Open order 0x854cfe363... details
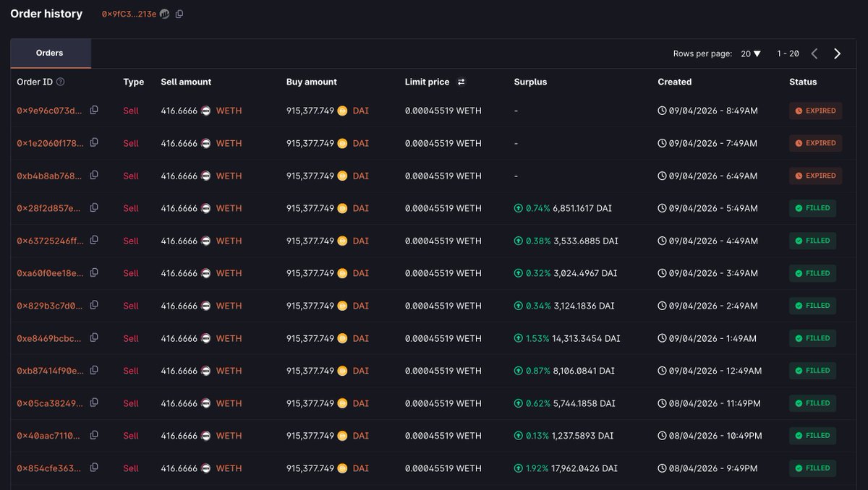The height and width of the screenshot is (490, 868). 49,468
